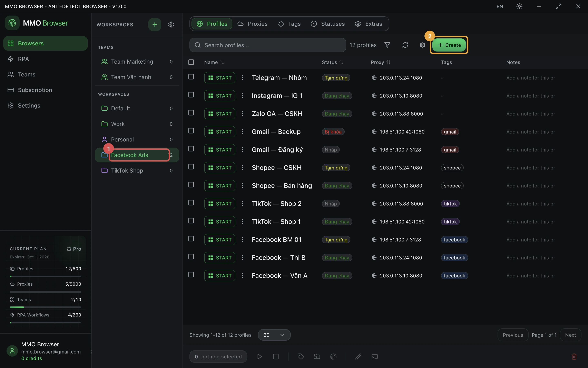Screen dimensions: 588x368
Task: Check the Zalo OA — CSKH row checkbox
Action: coord(191,113)
